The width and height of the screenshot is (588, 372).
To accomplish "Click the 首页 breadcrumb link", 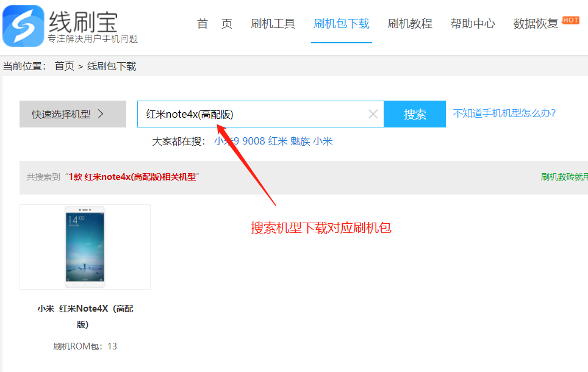I will click(64, 66).
